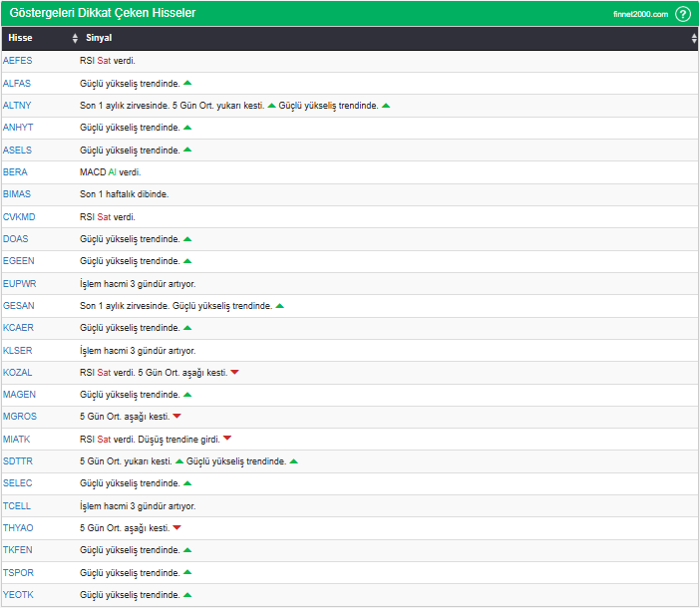Click the red down arrow in MGROS row
The width and height of the screenshot is (700, 608).
click(176, 417)
